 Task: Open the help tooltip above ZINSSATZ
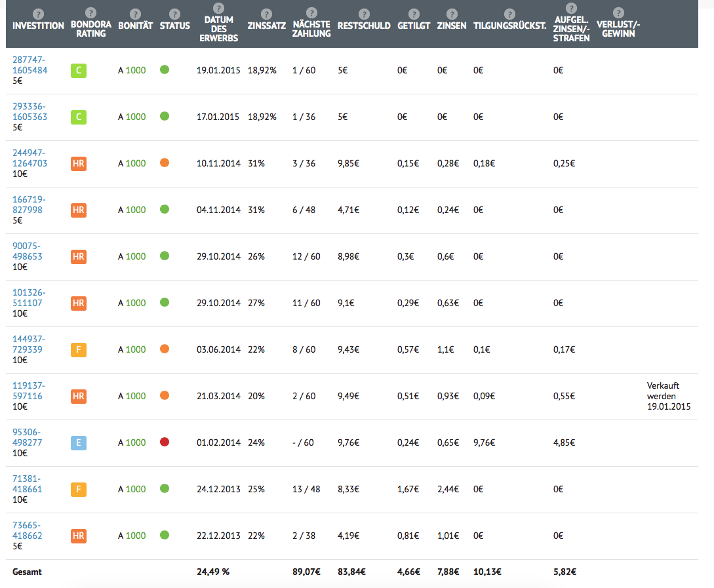266,14
